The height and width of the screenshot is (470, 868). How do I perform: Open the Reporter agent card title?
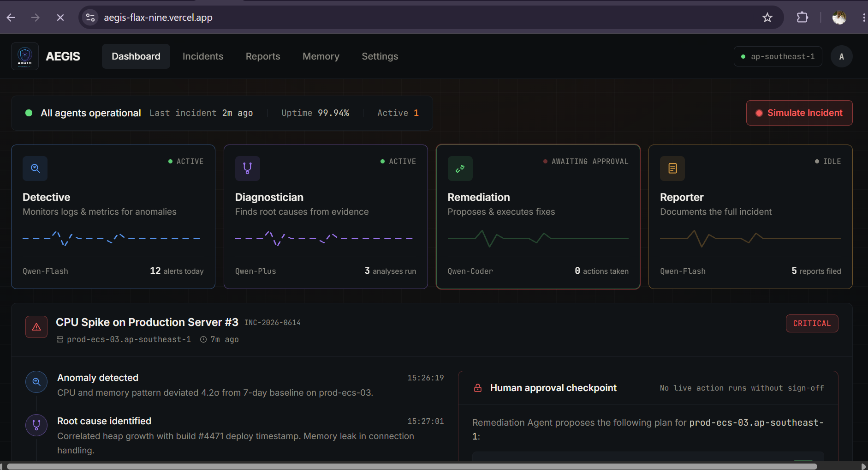pos(682,197)
